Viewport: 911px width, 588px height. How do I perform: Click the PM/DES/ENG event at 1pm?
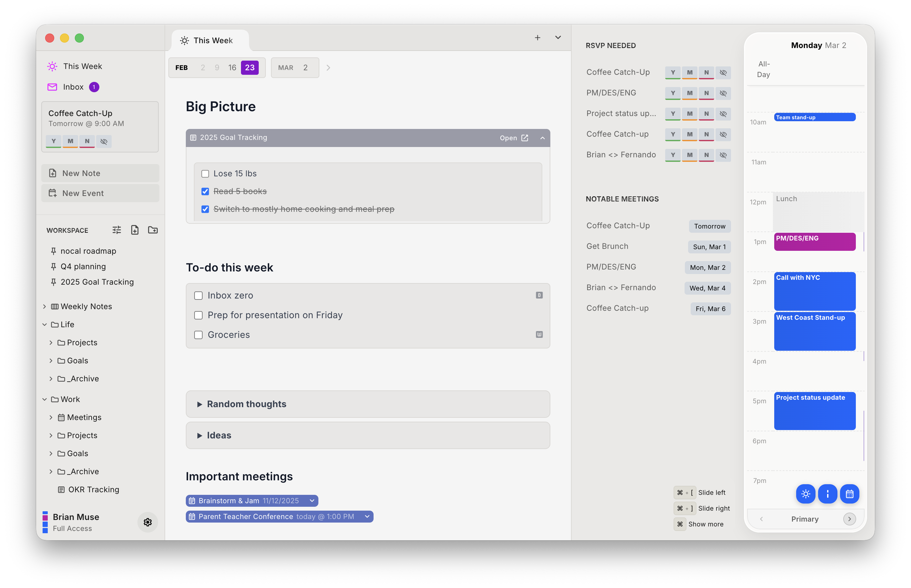[814, 241]
